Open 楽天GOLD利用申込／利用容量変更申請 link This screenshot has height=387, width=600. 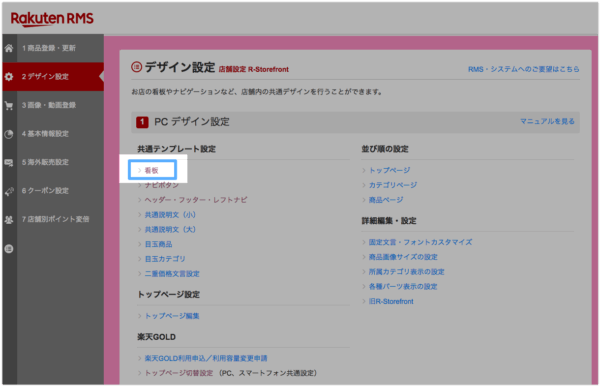tap(206, 359)
